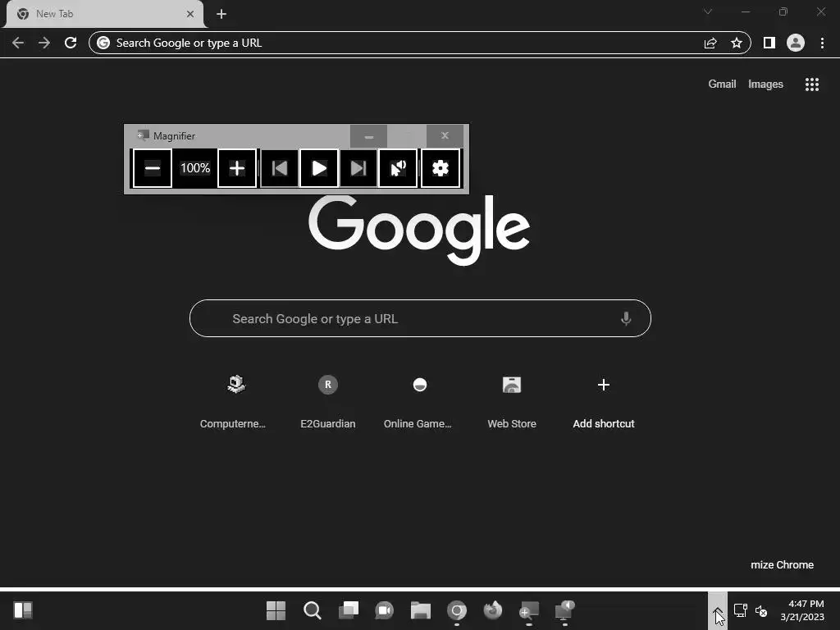Image resolution: width=840 pixels, height=630 pixels.
Task: Open network status tray icon
Action: [741, 610]
